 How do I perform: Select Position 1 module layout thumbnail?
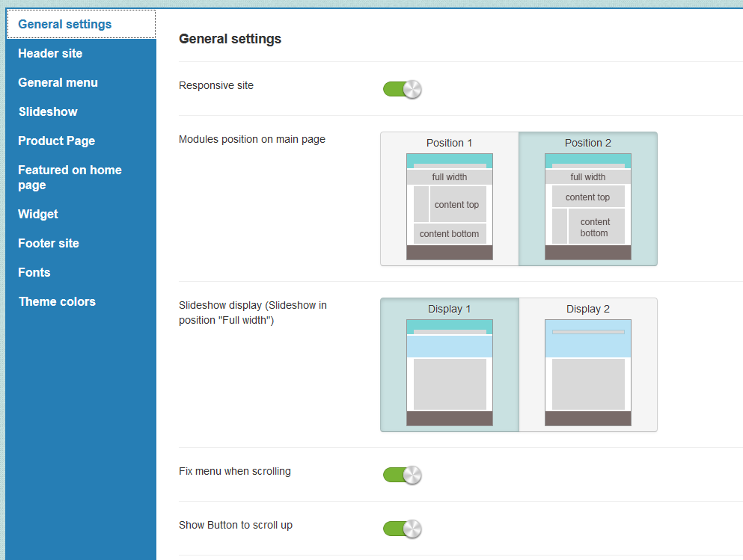pyautogui.click(x=449, y=206)
